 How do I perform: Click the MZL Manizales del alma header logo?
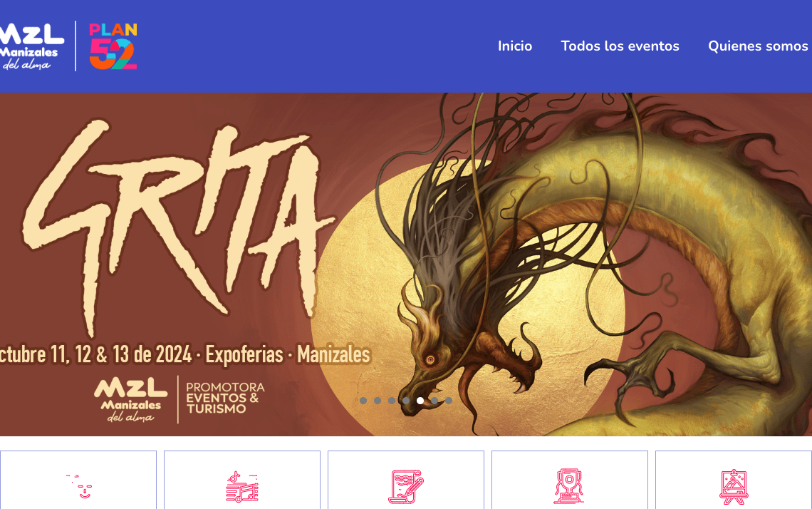[x=31, y=46]
